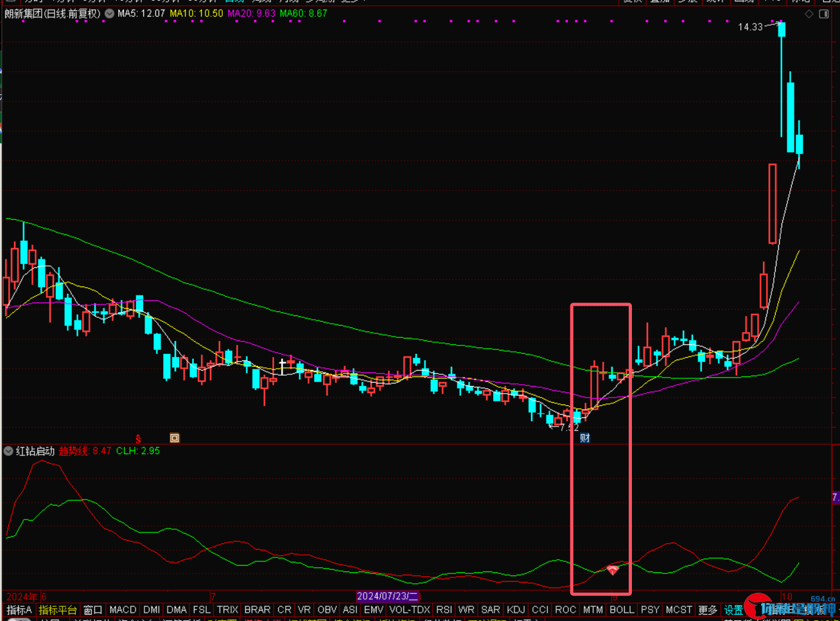Click the red diamond signal in indicator pane
This screenshot has height=621, width=840.
(x=613, y=570)
